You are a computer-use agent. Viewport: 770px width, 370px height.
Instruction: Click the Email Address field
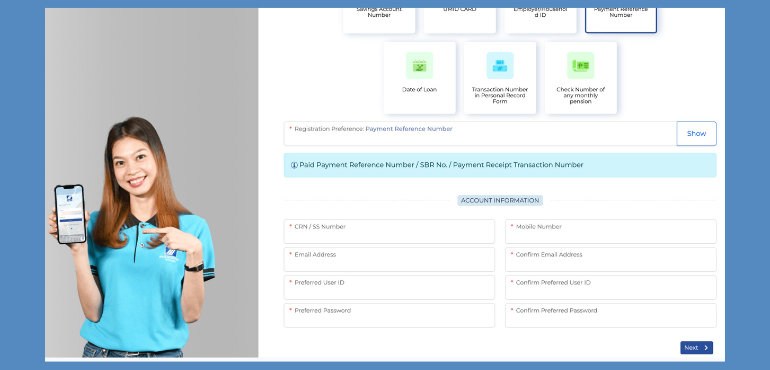click(x=389, y=259)
